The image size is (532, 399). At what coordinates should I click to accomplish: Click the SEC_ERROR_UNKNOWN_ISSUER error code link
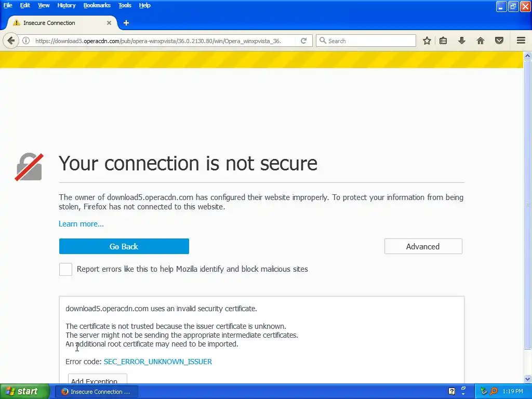click(x=158, y=362)
